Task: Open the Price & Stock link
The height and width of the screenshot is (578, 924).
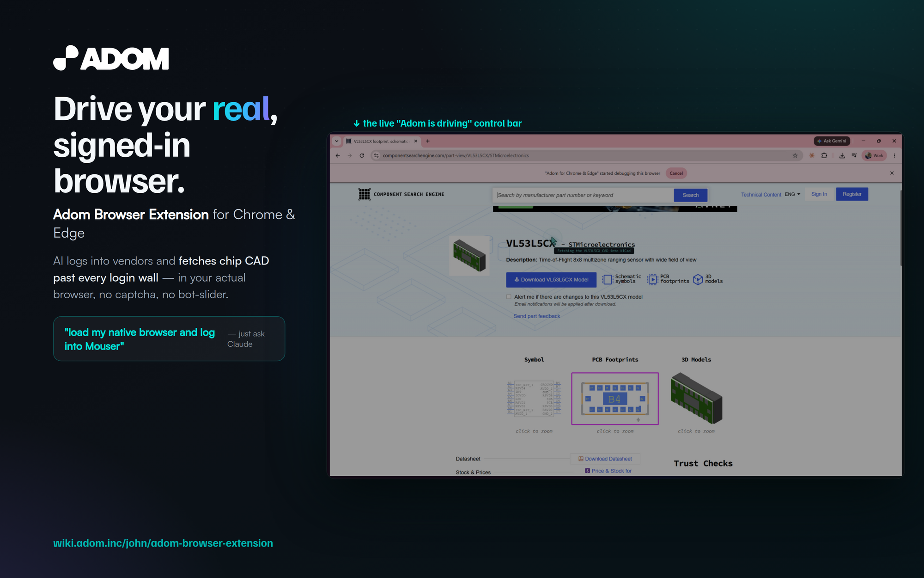Action: pos(608,471)
